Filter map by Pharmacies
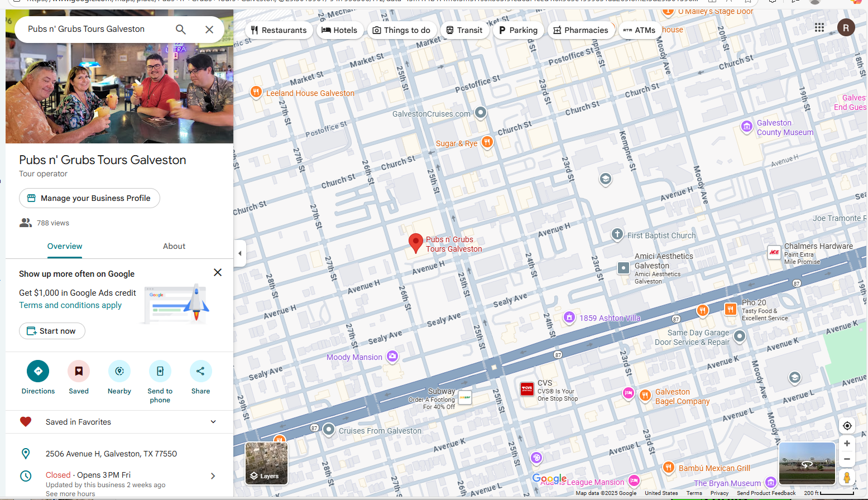Screen dimensions: 868x500 [x=581, y=30]
